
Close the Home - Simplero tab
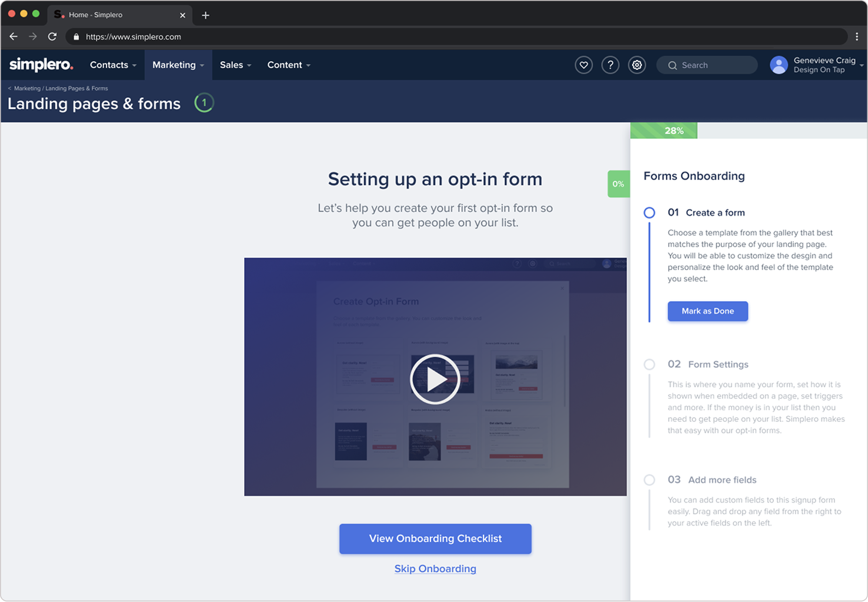pyautogui.click(x=182, y=15)
